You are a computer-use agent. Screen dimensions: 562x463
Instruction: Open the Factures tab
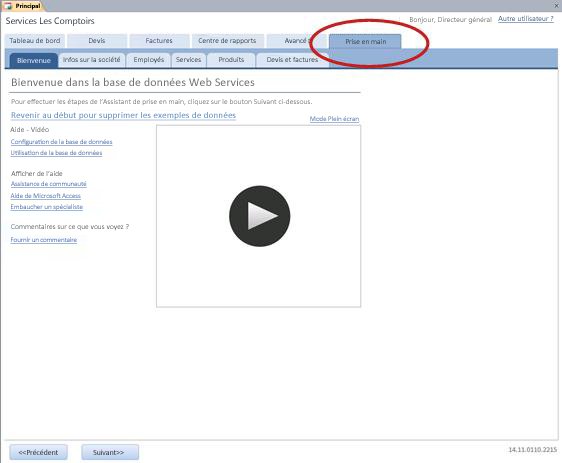click(x=159, y=41)
